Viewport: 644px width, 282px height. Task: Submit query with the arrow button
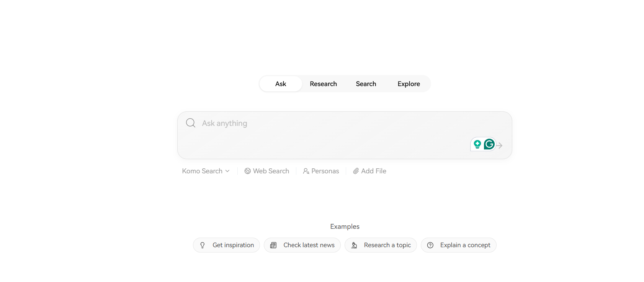coord(499,145)
